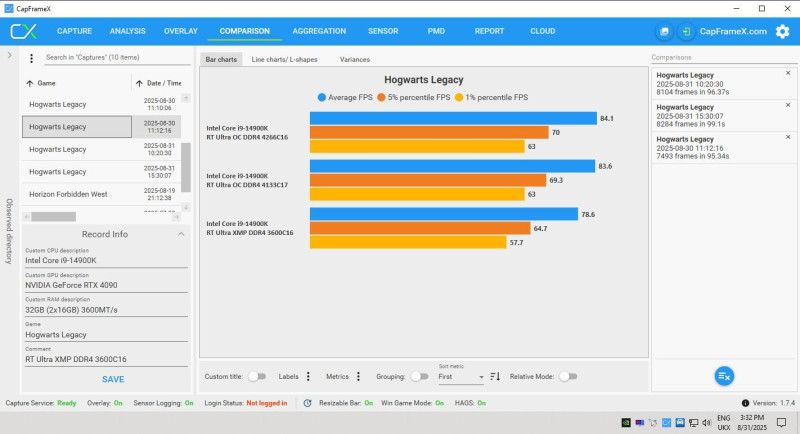Click 1% percentile FPS legend marker
This screenshot has width=800, height=434.
[x=459, y=97]
